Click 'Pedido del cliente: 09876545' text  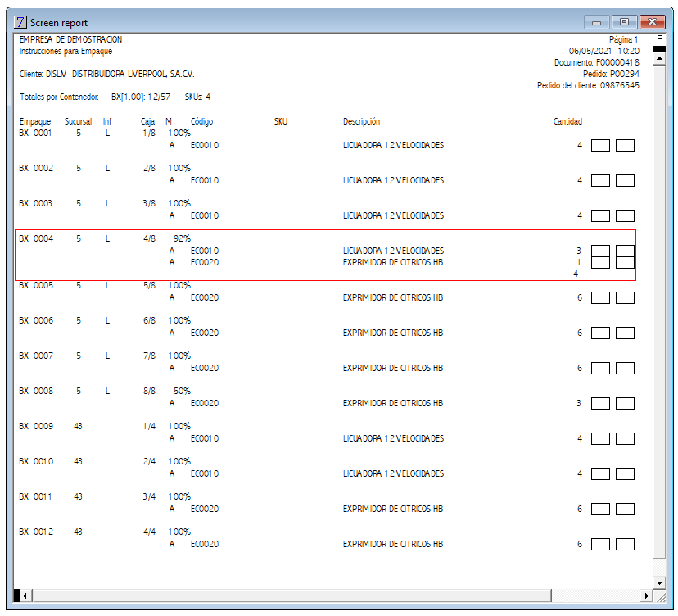pyautogui.click(x=588, y=86)
